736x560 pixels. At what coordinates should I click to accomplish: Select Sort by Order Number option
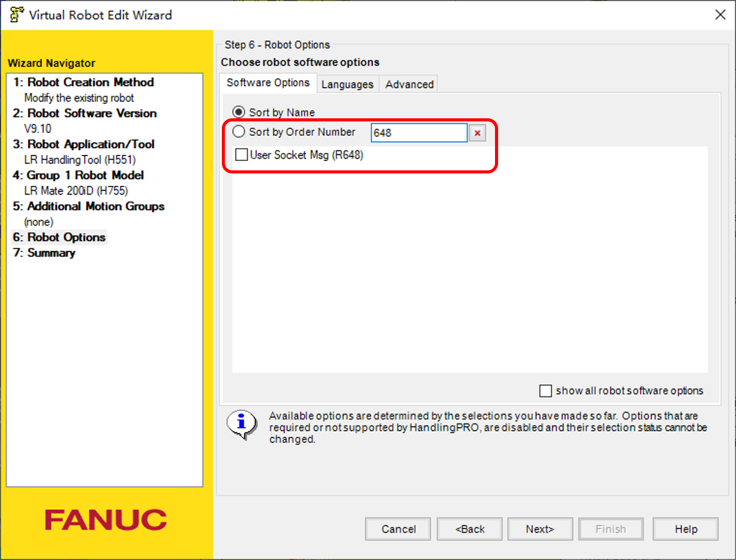coord(239,132)
